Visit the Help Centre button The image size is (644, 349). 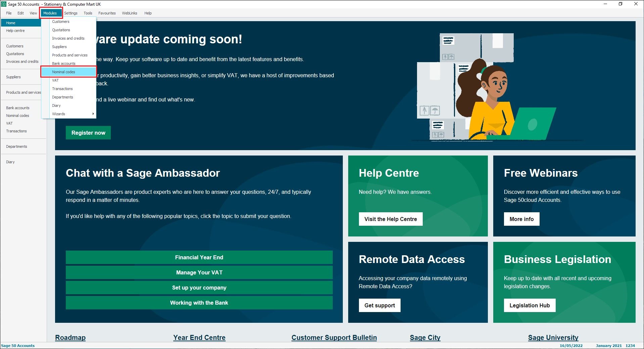pyautogui.click(x=390, y=219)
